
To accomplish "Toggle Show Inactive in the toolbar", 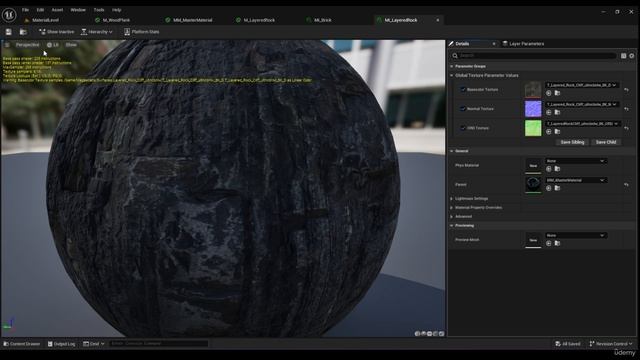I will 57,31.
